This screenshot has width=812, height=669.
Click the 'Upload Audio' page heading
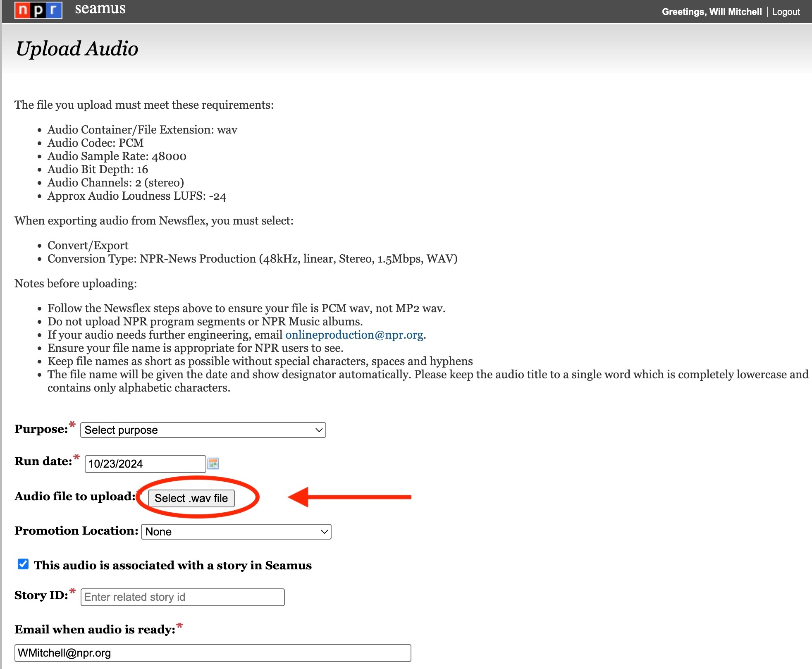click(x=77, y=49)
